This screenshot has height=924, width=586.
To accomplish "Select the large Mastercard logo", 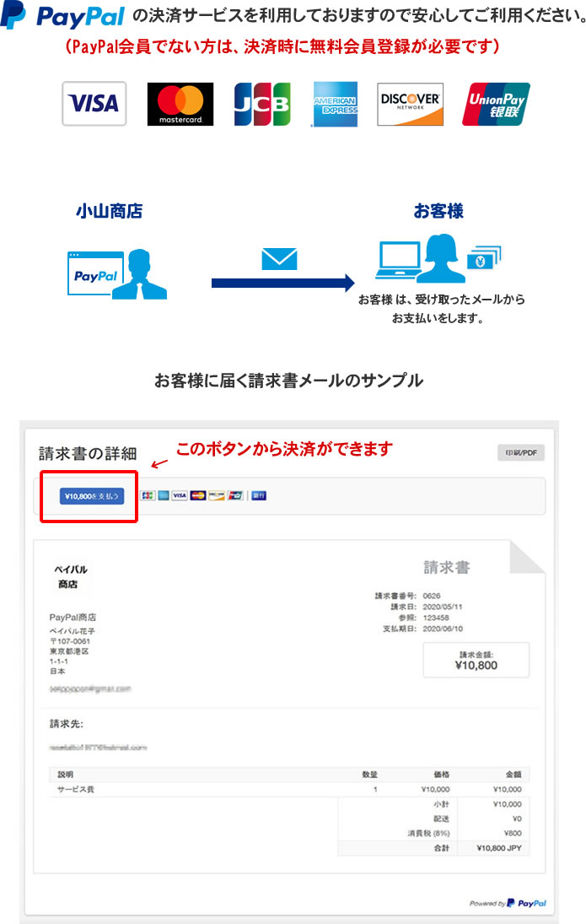I will [x=180, y=104].
